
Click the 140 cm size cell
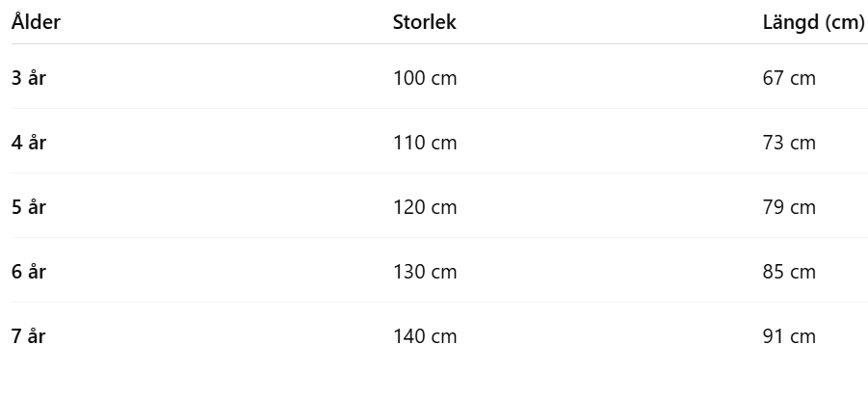[x=425, y=336]
